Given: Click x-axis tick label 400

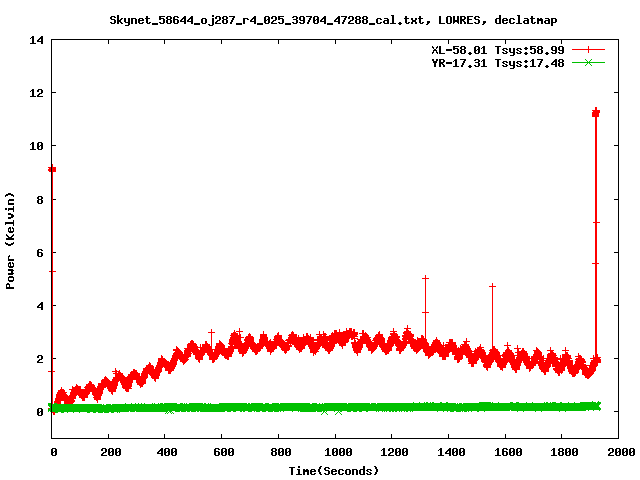Looking at the screenshot, I should click(167, 452).
